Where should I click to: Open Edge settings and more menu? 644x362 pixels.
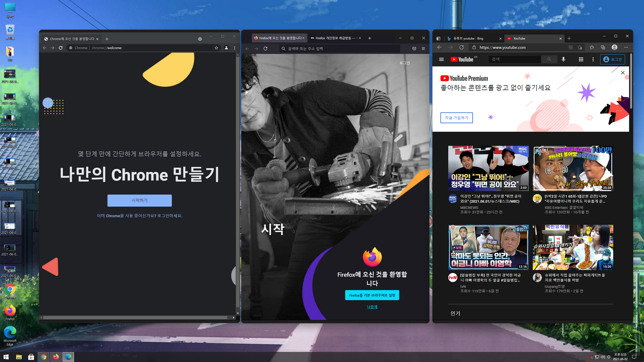click(626, 47)
